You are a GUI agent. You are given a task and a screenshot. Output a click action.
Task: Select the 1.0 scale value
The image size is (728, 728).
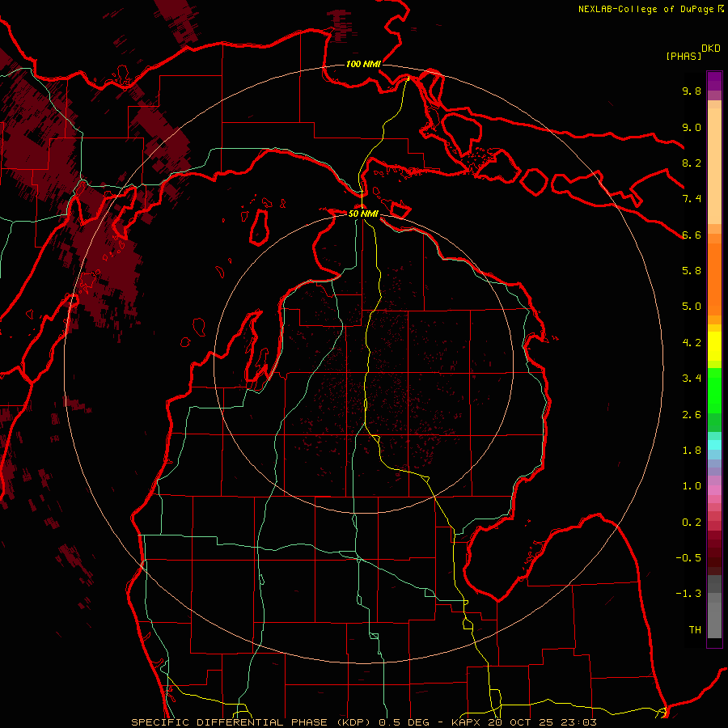click(692, 486)
